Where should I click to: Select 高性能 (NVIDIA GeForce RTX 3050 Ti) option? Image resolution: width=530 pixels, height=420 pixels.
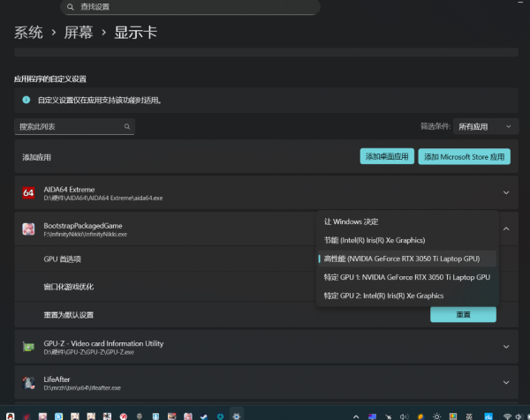407,259
